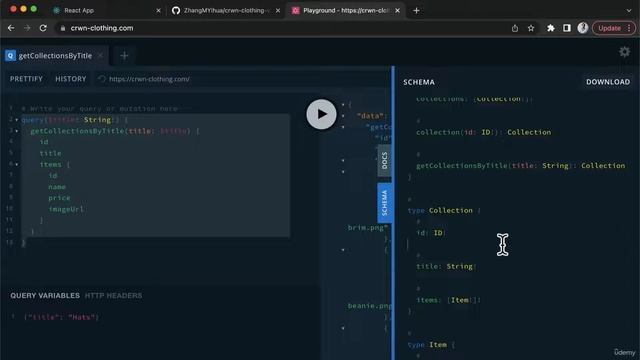
Task: Close the GitHub browser tab
Action: tap(278, 11)
